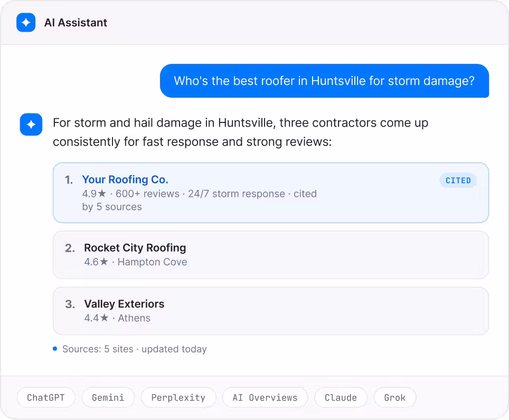Click the assistant avatar icon beside the reply
The width and height of the screenshot is (509, 420).
pos(31,124)
